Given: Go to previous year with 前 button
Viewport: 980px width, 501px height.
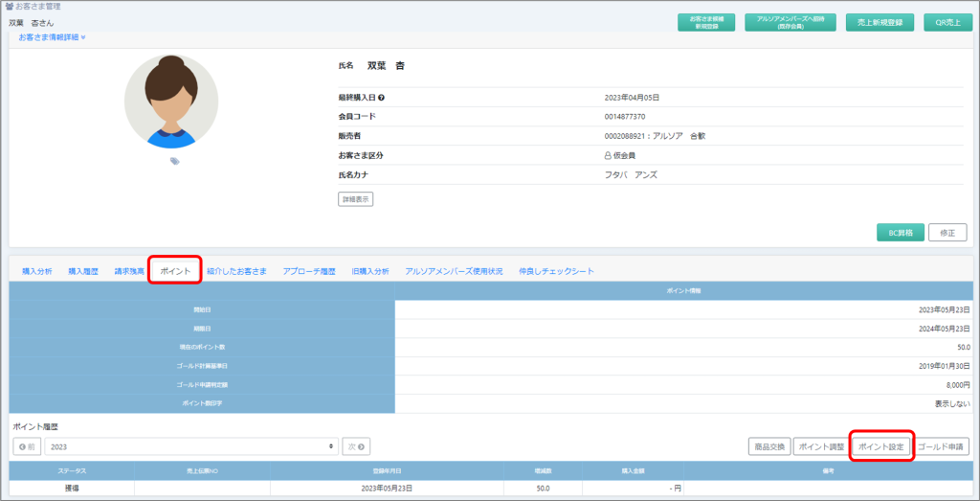Looking at the screenshot, I should [x=27, y=446].
